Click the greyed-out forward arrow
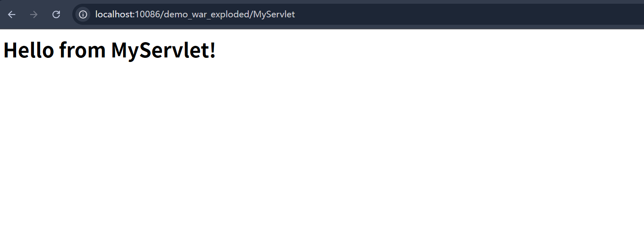644x245 pixels. point(34,14)
